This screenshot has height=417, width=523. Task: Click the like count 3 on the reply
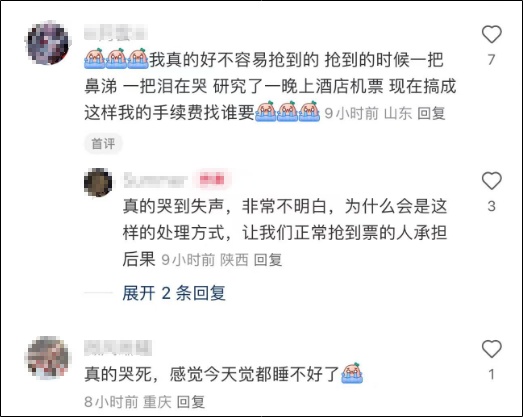[x=492, y=206]
